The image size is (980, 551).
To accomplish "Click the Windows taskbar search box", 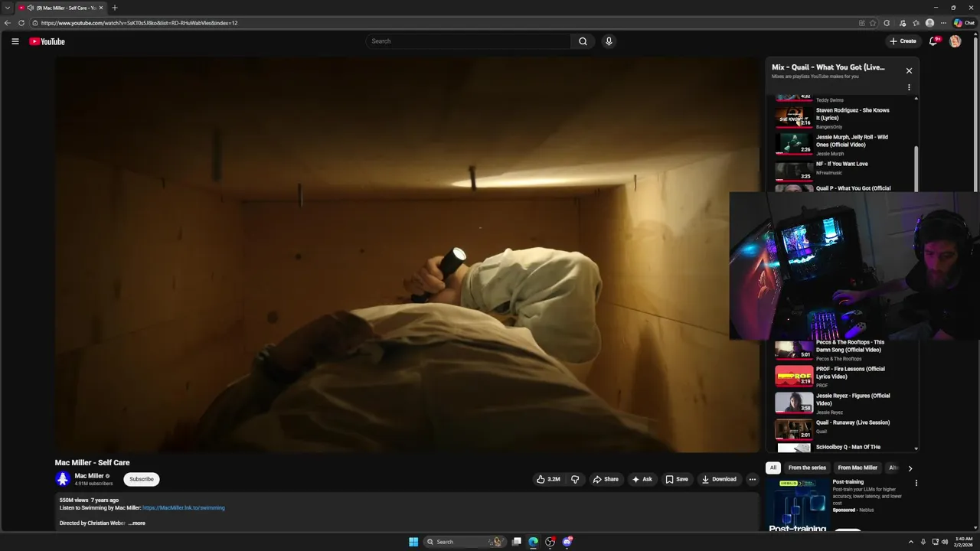I will coord(464,542).
